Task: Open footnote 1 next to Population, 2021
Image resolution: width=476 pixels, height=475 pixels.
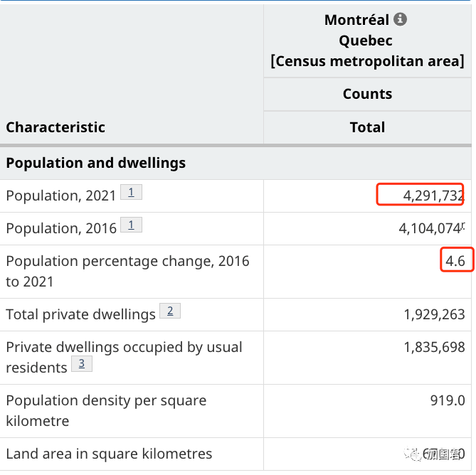Action: tap(131, 192)
